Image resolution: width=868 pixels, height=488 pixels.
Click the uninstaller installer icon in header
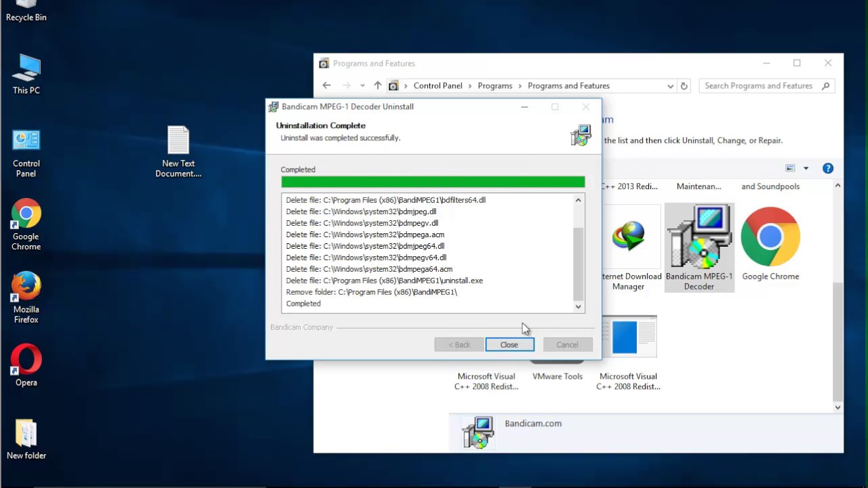[580, 134]
